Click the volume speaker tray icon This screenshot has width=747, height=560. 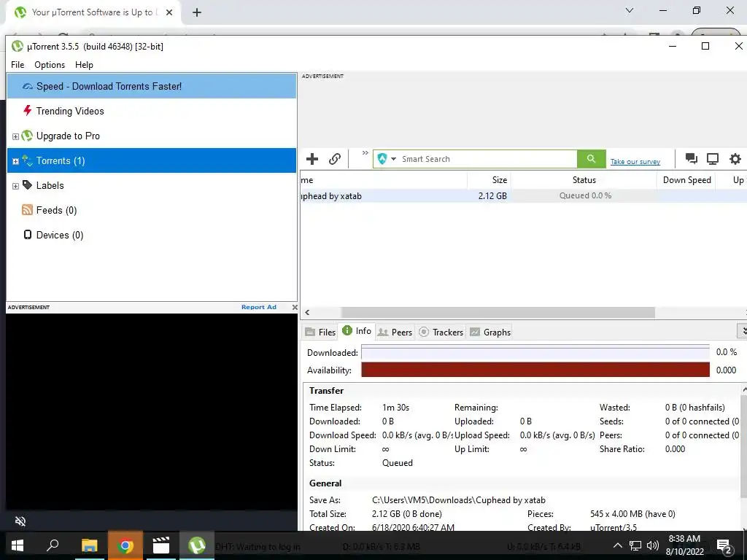(x=653, y=545)
